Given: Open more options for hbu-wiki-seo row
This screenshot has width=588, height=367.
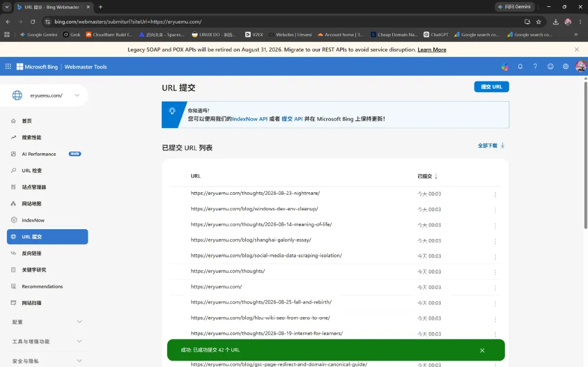Looking at the screenshot, I should pyautogui.click(x=496, y=319).
